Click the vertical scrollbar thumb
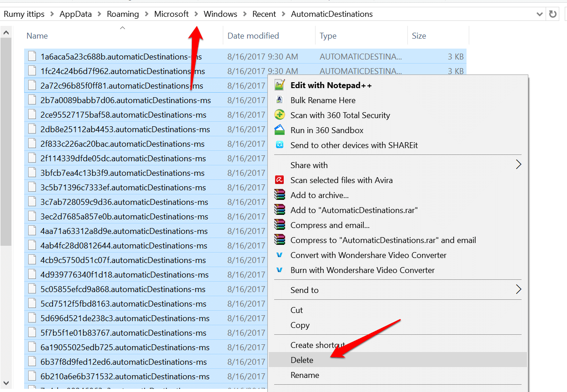Screen dimensions: 567x392 coord(6,142)
